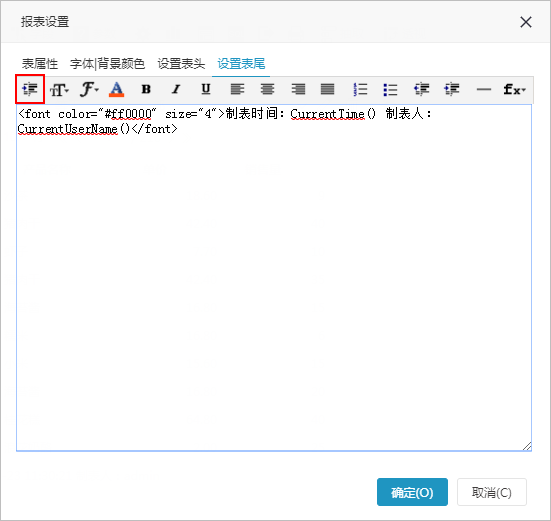Choose the font color button

[117, 89]
